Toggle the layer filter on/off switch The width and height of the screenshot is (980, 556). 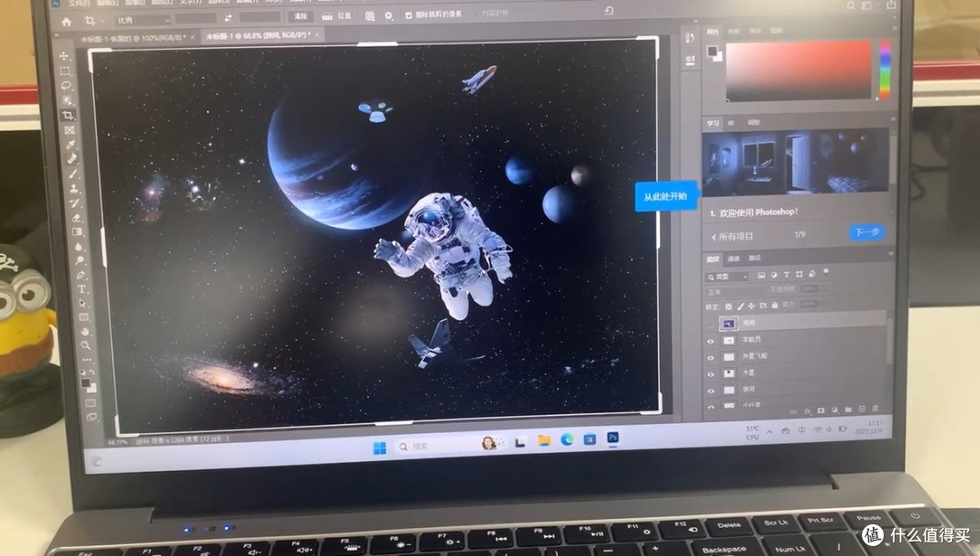[827, 272]
